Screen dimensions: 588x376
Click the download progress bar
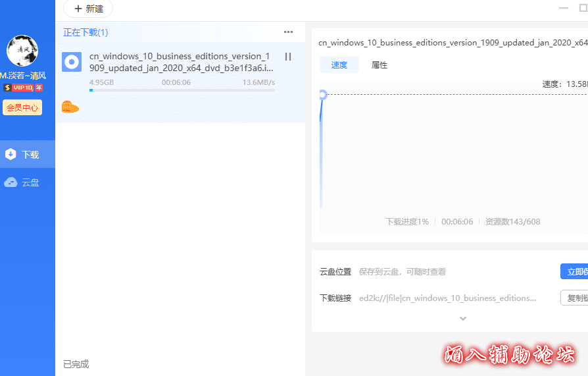tap(182, 90)
